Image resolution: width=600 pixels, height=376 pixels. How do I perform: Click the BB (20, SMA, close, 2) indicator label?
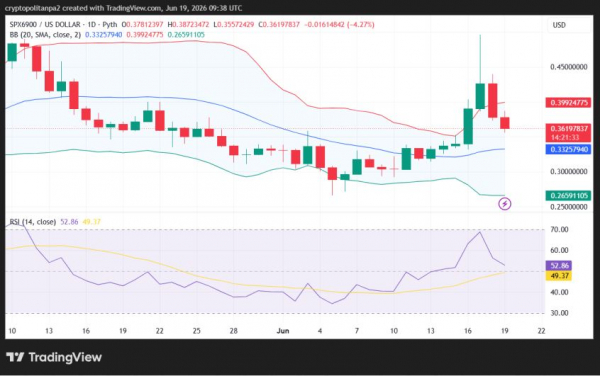pos(45,35)
